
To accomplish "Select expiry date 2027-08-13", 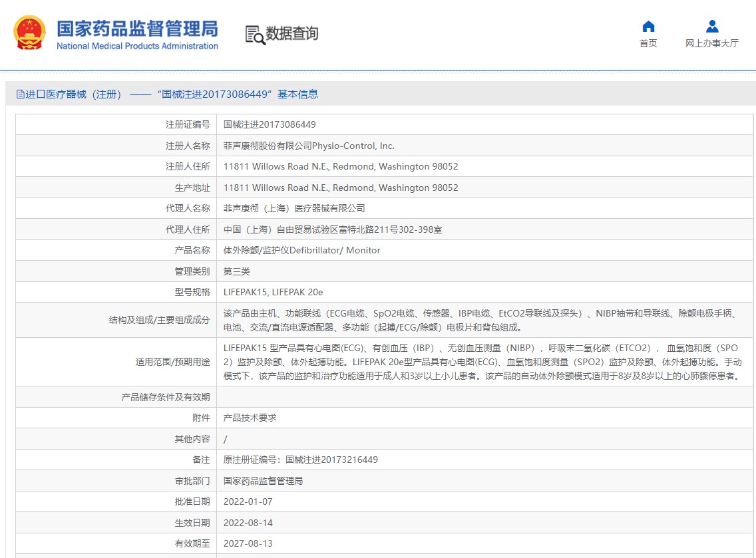I will [248, 543].
